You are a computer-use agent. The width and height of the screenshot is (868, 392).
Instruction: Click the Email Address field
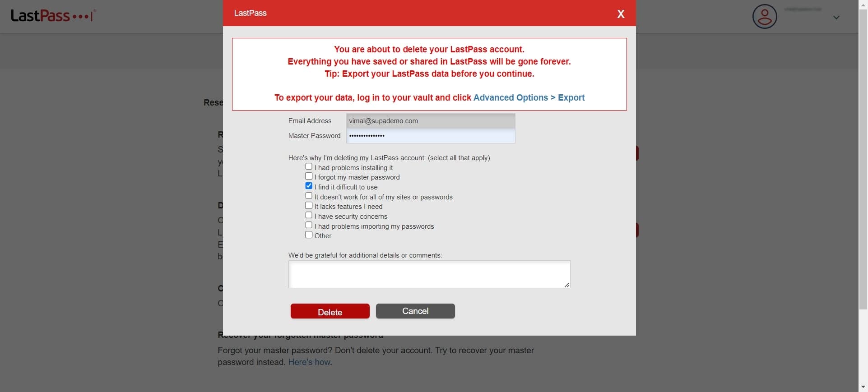(x=430, y=121)
